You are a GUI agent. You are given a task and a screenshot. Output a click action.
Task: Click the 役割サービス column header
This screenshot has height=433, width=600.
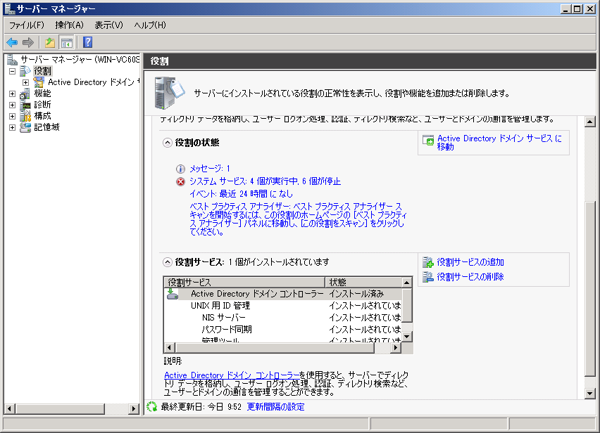pyautogui.click(x=244, y=282)
